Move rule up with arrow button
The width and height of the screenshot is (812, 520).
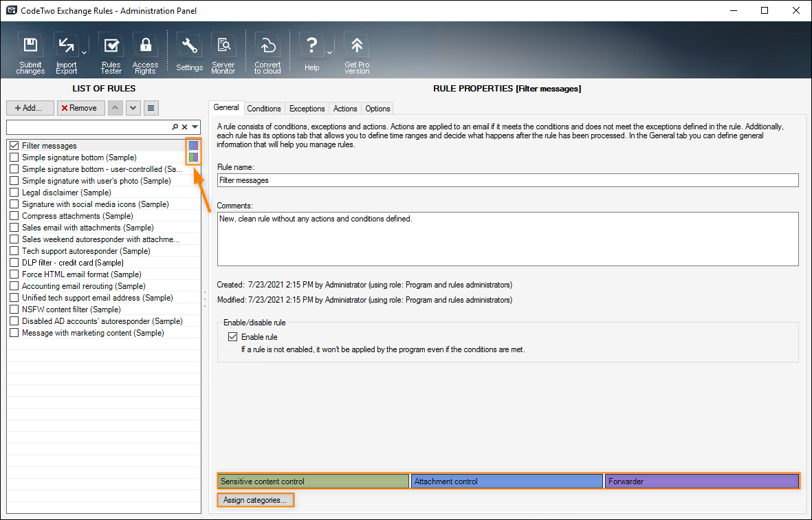(116, 108)
